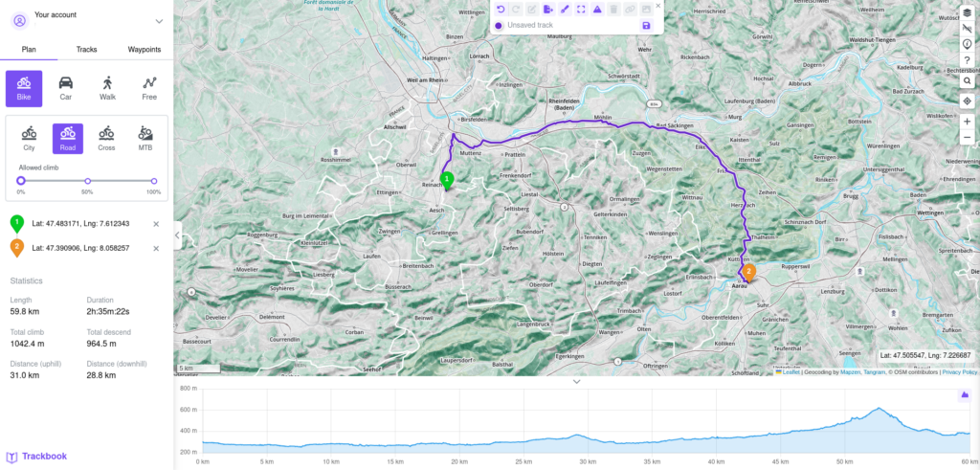Open the Waypoints tab

(x=145, y=50)
